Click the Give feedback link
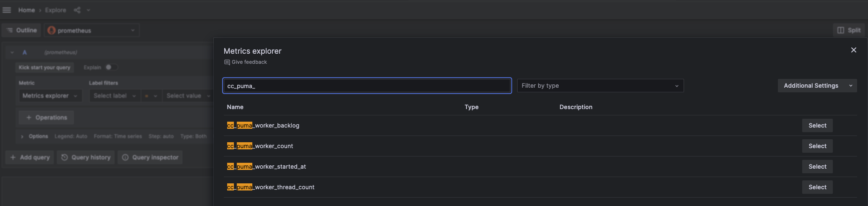 click(x=249, y=62)
